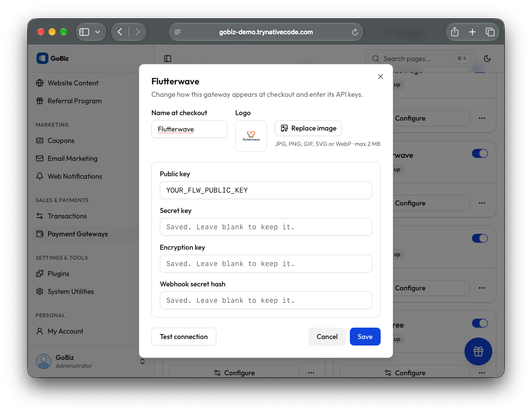Click the Plugins puzzle icon
This screenshot has width=532, height=414.
(40, 274)
